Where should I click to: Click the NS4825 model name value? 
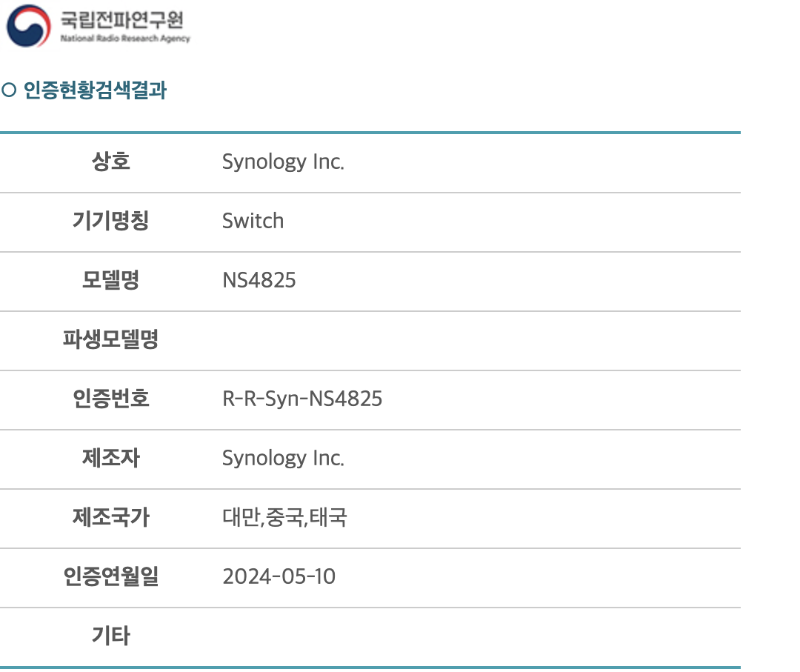259,280
